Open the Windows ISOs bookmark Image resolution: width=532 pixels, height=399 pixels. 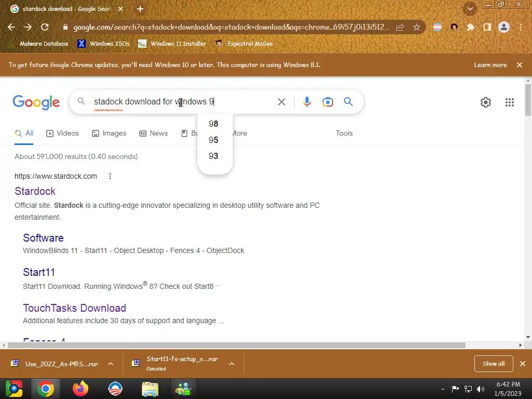pyautogui.click(x=103, y=44)
